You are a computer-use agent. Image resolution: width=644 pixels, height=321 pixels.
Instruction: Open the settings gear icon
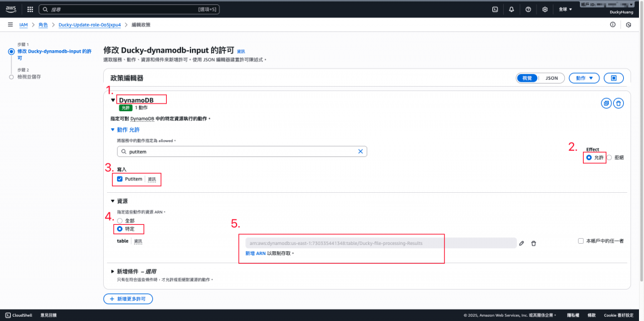pyautogui.click(x=545, y=9)
